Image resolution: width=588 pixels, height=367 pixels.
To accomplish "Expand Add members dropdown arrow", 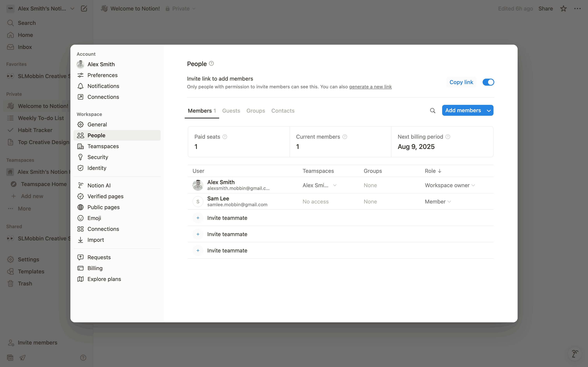I will click(x=489, y=111).
